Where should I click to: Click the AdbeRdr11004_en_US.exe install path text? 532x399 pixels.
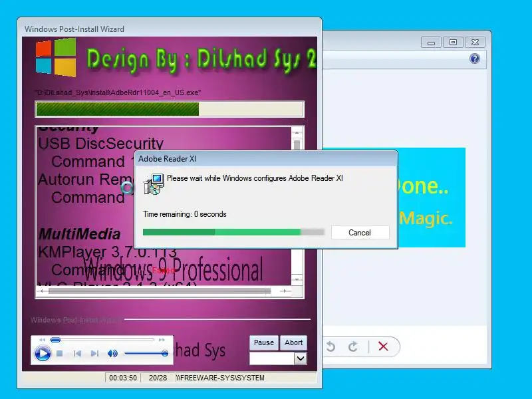click(118, 92)
